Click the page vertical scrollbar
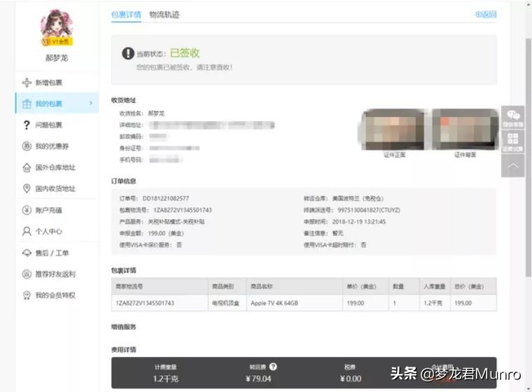 528,156
